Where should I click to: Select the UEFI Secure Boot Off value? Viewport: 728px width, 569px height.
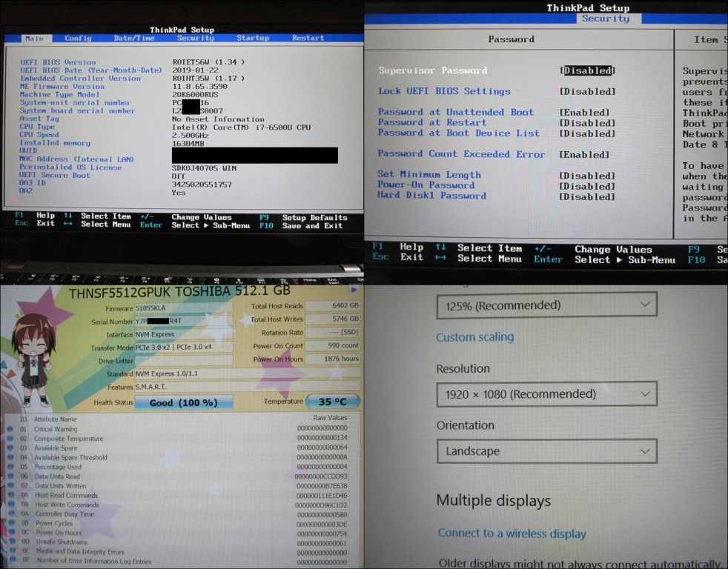click(178, 176)
